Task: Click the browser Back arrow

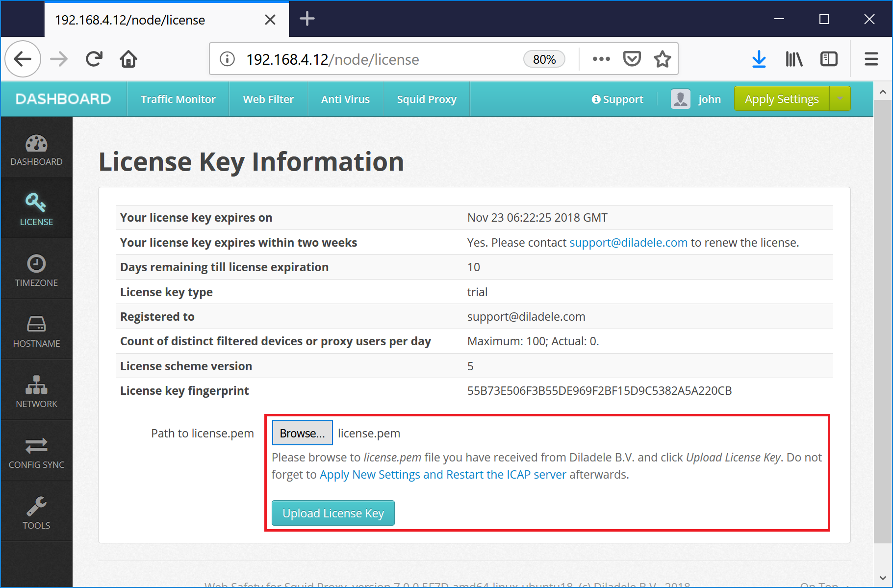Action: [23, 59]
